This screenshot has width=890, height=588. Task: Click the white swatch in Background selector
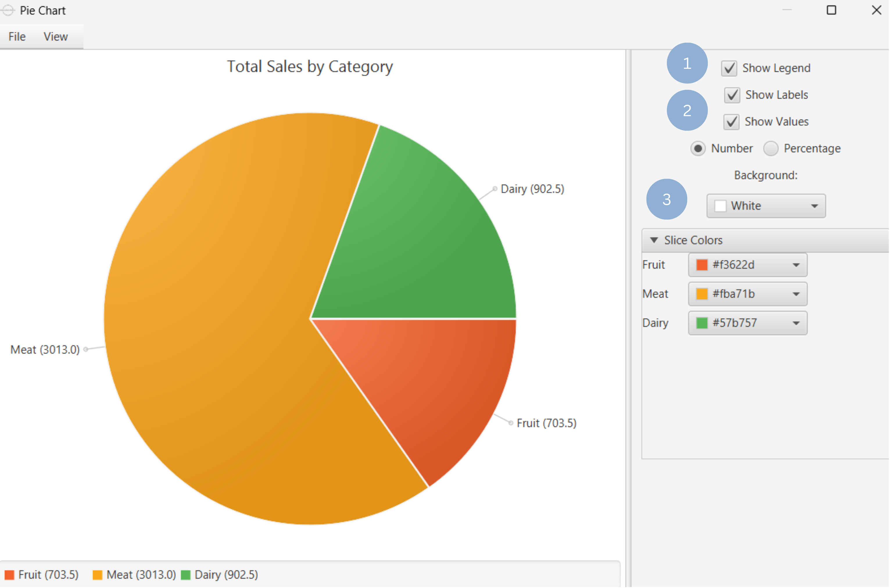coord(720,206)
